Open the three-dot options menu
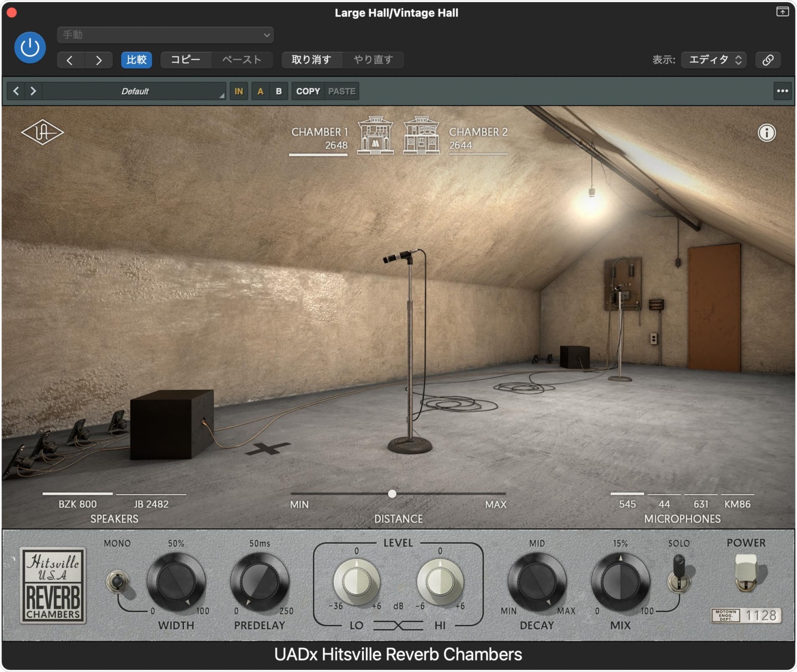Screen dimensions: 797x672 click(782, 91)
